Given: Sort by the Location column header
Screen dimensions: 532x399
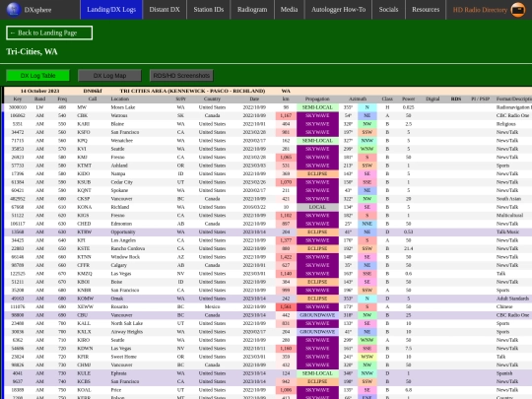Looking at the screenshot, I should (120, 99).
